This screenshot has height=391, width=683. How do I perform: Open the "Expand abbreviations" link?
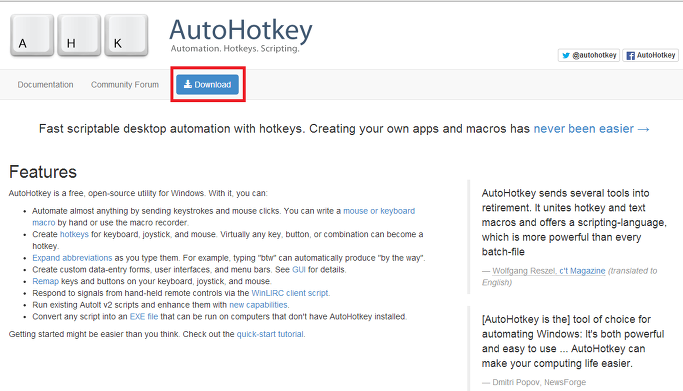72,258
